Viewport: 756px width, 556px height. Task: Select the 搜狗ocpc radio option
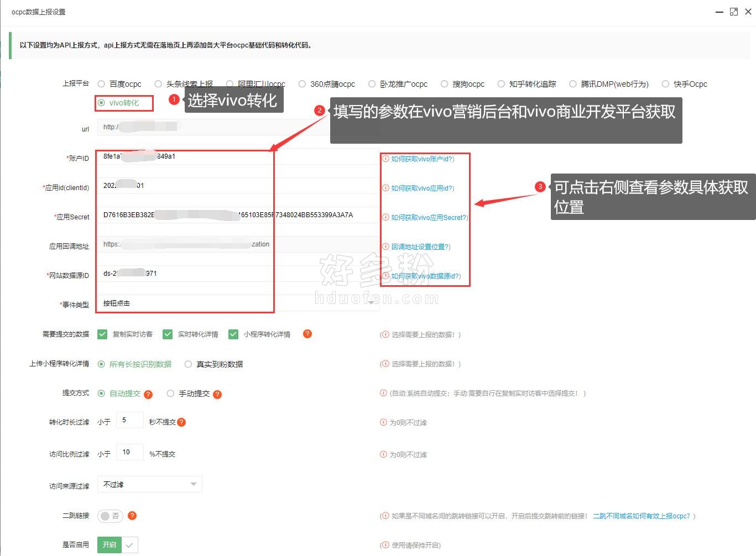[444, 84]
